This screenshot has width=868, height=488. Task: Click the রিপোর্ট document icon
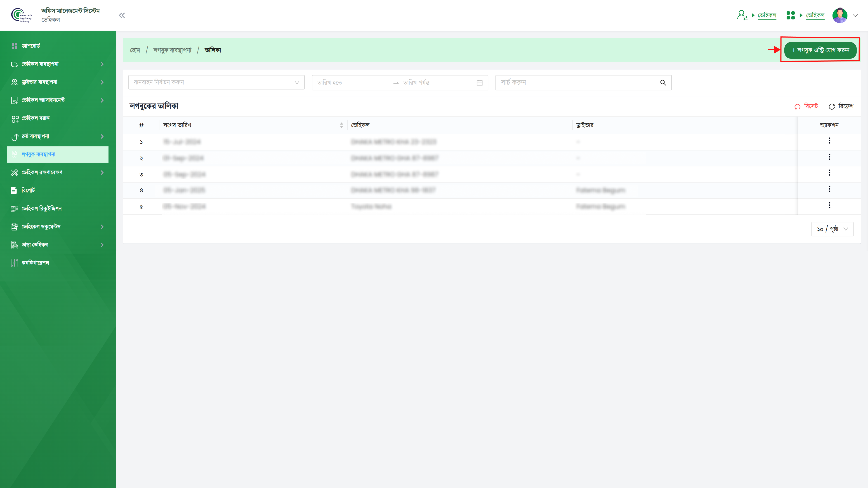click(14, 191)
